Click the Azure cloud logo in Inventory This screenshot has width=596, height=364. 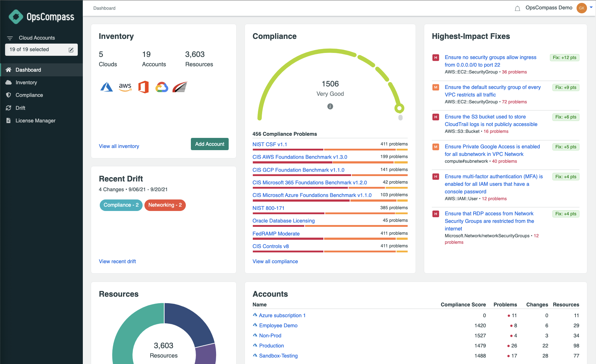tap(107, 87)
